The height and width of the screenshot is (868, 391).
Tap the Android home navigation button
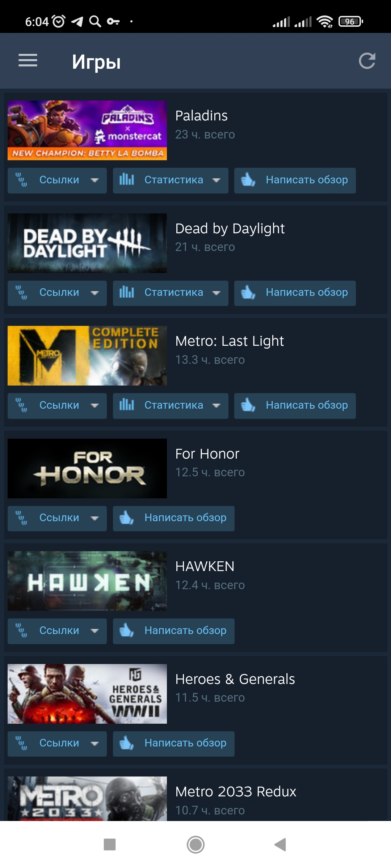click(x=195, y=845)
